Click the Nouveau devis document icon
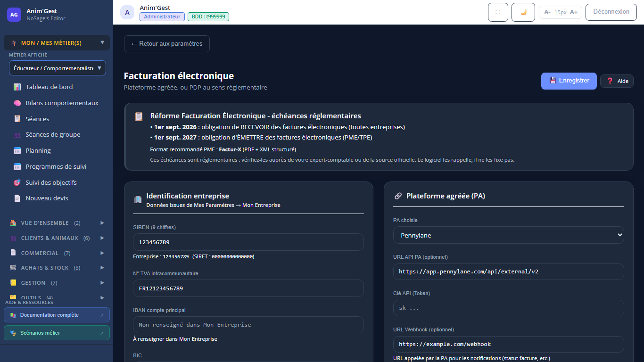Image resolution: width=644 pixels, height=362 pixels. tap(17, 198)
